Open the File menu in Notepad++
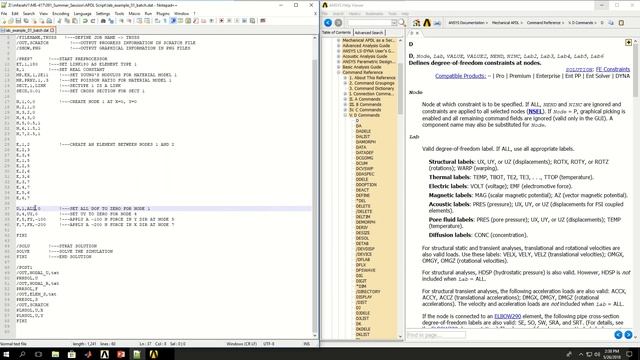This screenshot has width=640, height=360. tap(4, 13)
